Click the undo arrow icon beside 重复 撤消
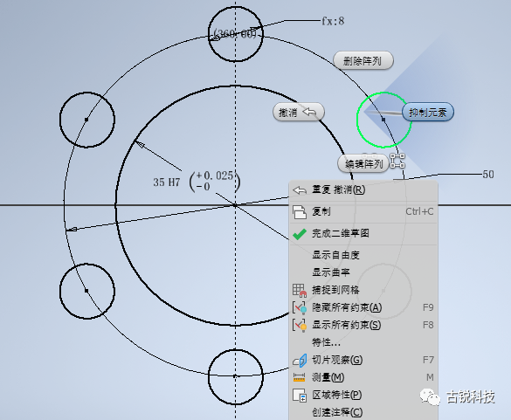 [300, 190]
